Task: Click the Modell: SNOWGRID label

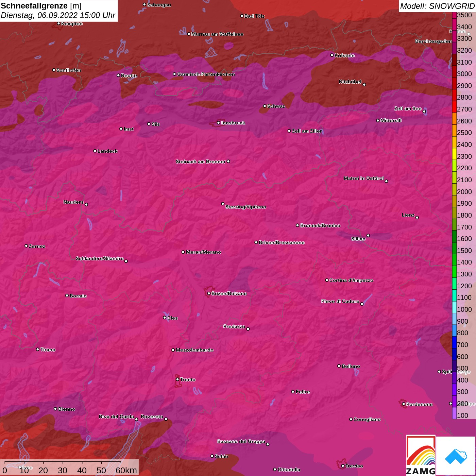Action: [437, 6]
